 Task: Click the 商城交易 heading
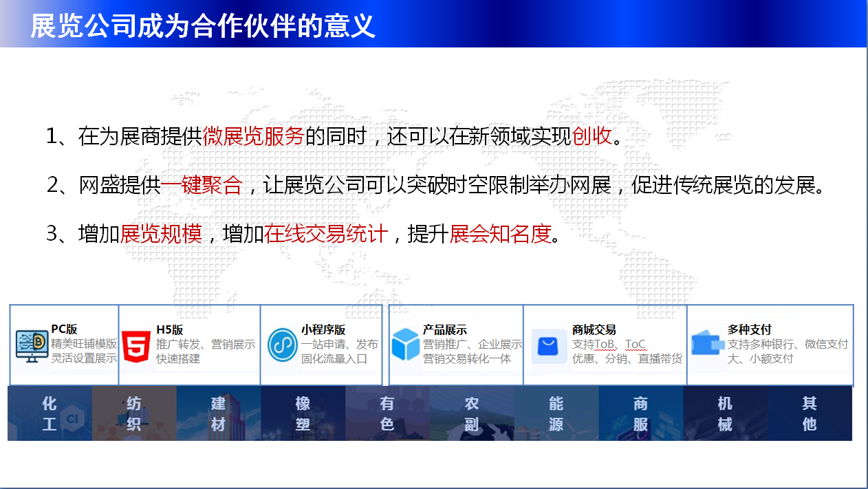pyautogui.click(x=594, y=330)
